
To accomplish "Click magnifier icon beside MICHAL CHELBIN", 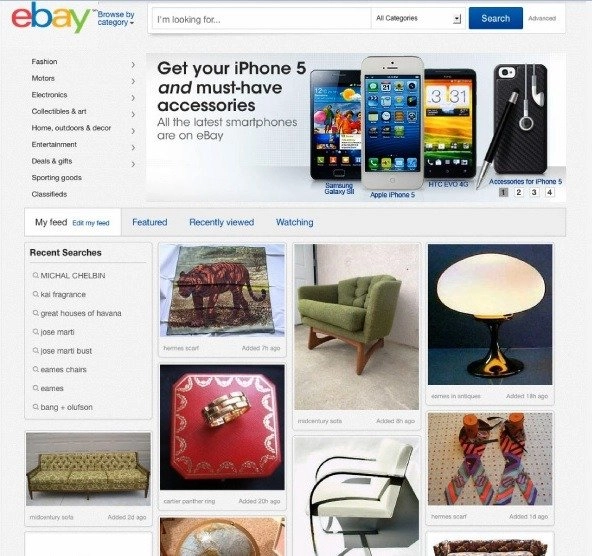I will [x=36, y=276].
